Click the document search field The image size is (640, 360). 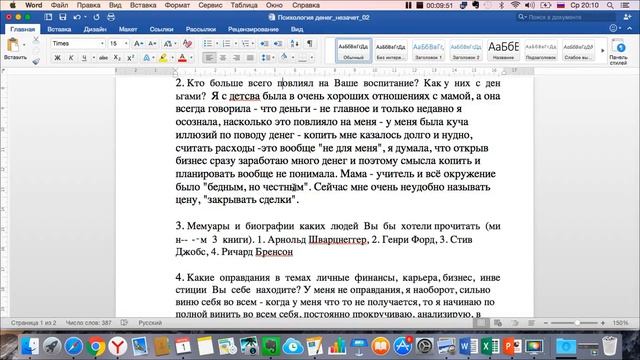[x=566, y=17]
